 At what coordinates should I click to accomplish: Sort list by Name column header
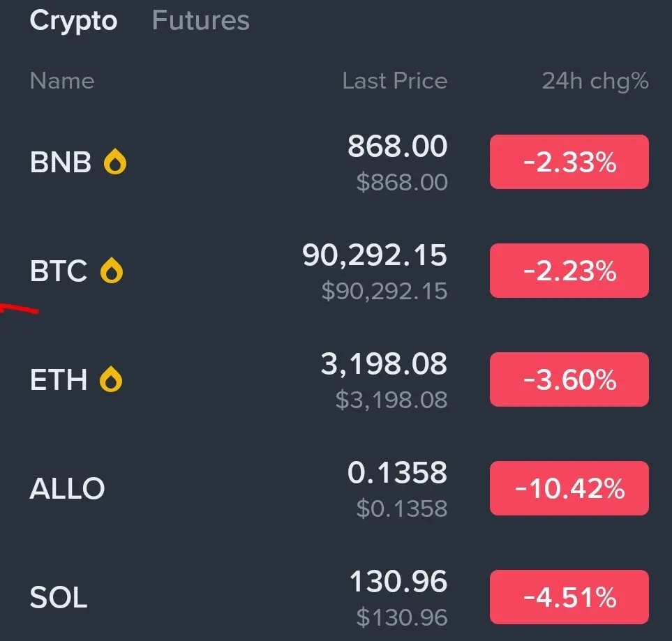tap(62, 81)
